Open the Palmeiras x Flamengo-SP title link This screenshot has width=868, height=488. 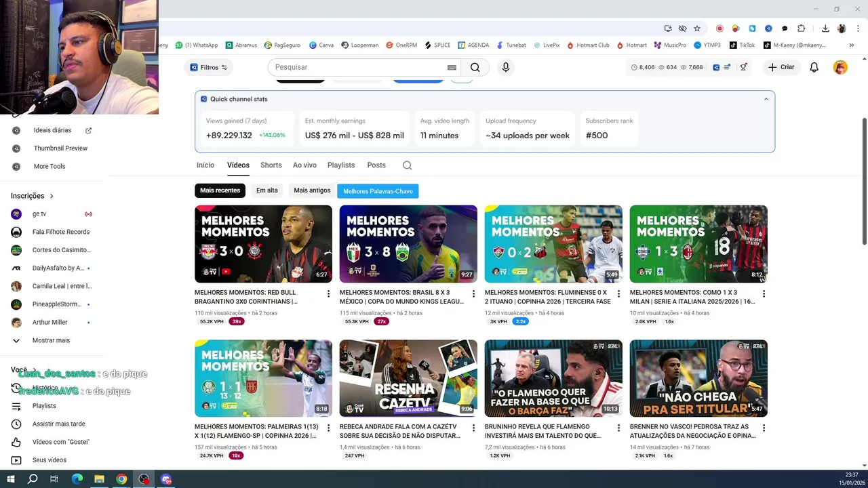pos(257,431)
